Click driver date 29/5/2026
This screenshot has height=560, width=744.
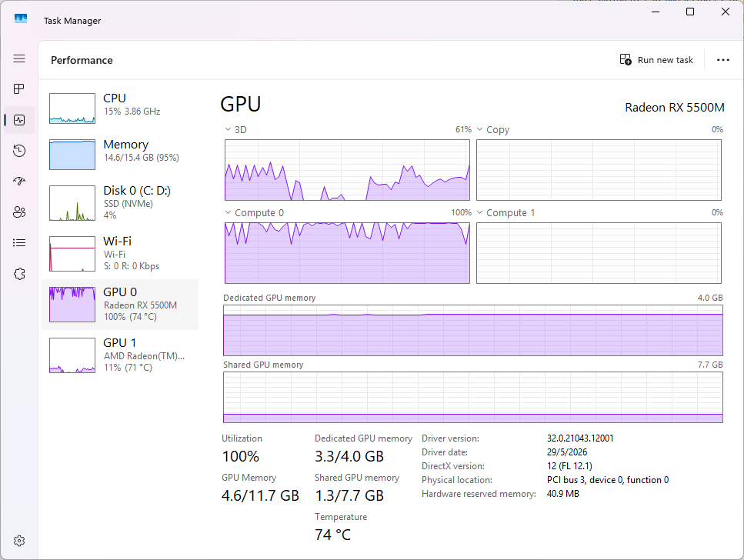tap(566, 452)
